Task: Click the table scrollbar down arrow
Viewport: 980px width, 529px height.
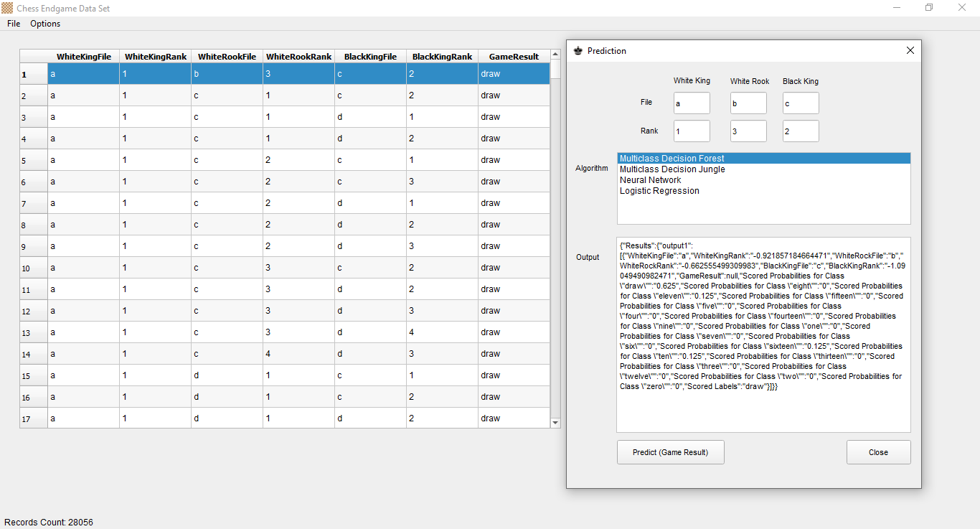Action: coord(555,423)
